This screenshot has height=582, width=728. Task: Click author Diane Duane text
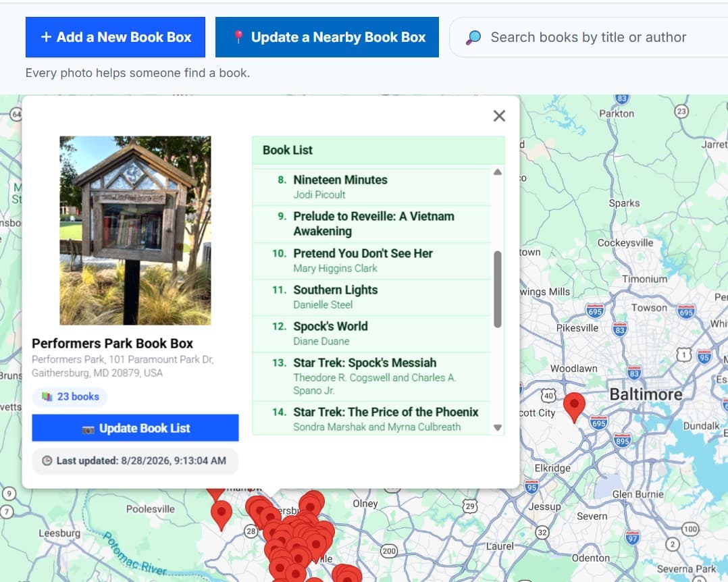click(x=321, y=342)
